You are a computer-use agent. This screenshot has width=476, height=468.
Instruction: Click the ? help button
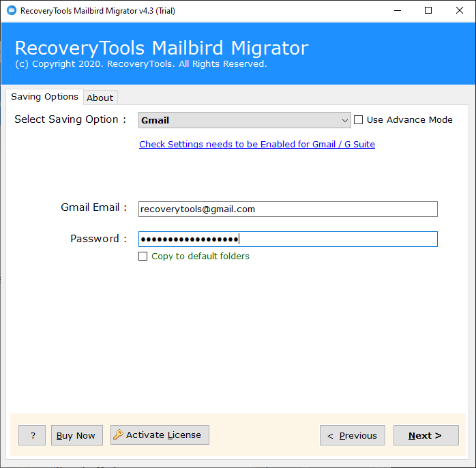[32, 435]
